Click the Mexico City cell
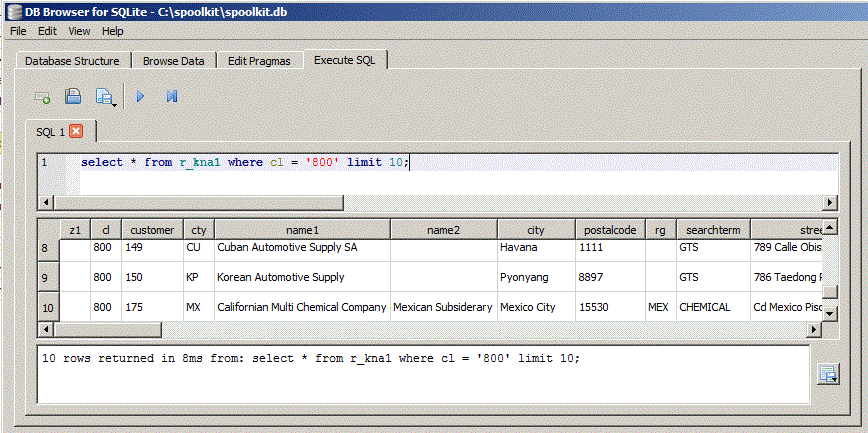Viewport: 868px width, 433px height. (x=536, y=307)
